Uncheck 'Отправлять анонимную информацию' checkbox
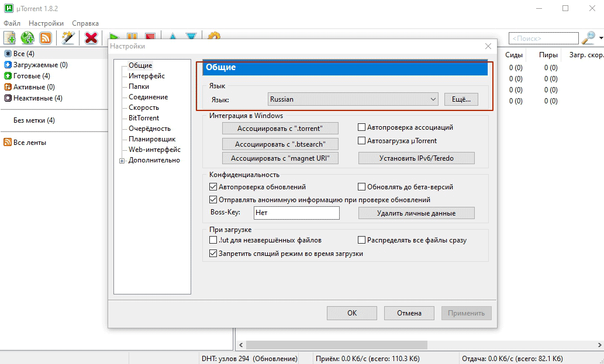This screenshot has height=364, width=604. 213,200
